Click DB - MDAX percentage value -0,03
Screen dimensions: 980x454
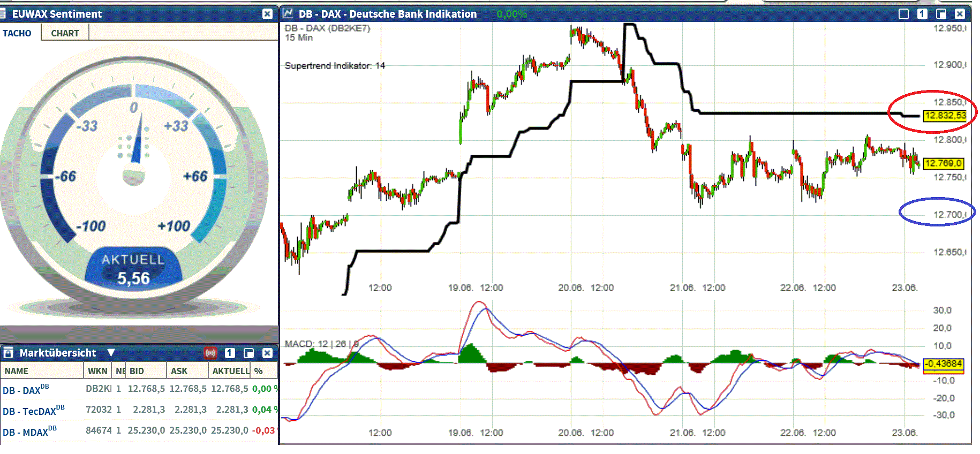[264, 430]
